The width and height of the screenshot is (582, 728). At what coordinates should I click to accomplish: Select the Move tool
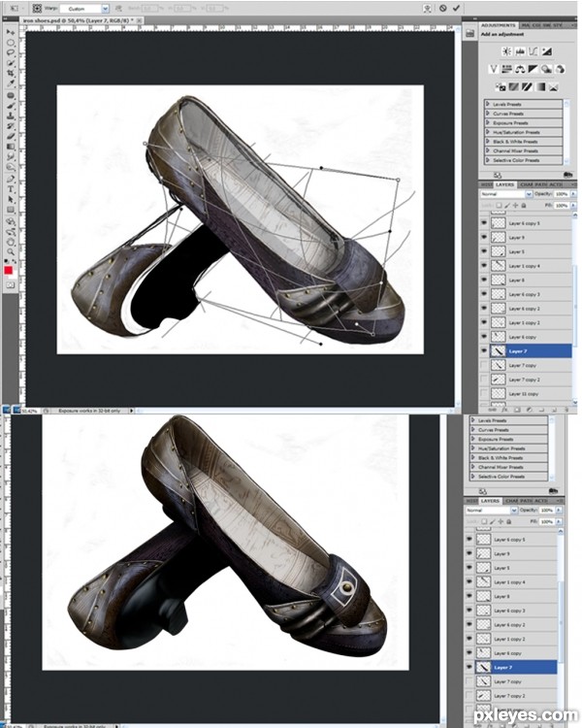[x=11, y=32]
